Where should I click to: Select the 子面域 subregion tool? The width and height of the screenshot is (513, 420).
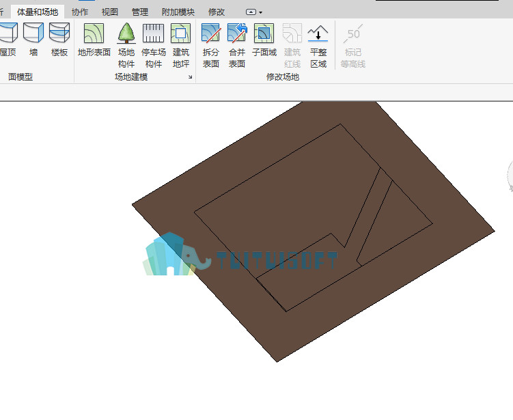[x=264, y=39]
